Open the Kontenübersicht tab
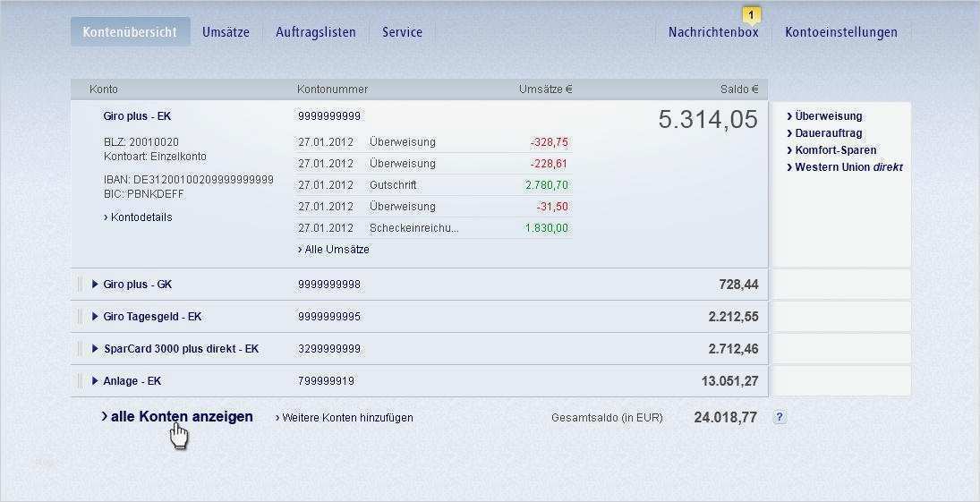980x502 pixels. click(x=130, y=32)
